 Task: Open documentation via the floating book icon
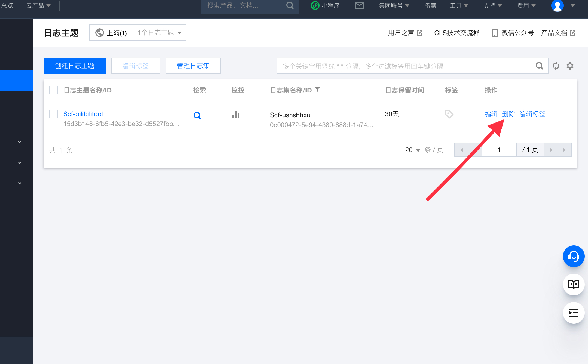click(x=574, y=284)
